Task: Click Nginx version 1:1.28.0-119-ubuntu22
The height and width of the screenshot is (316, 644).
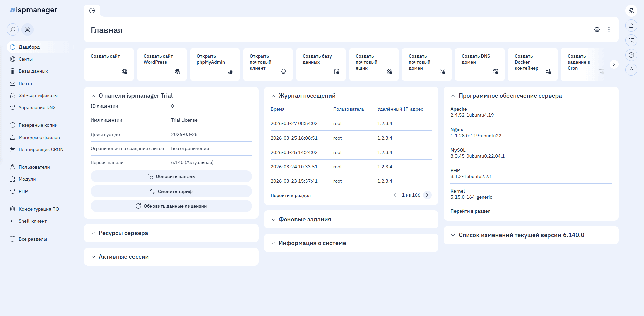Action: [x=476, y=136]
